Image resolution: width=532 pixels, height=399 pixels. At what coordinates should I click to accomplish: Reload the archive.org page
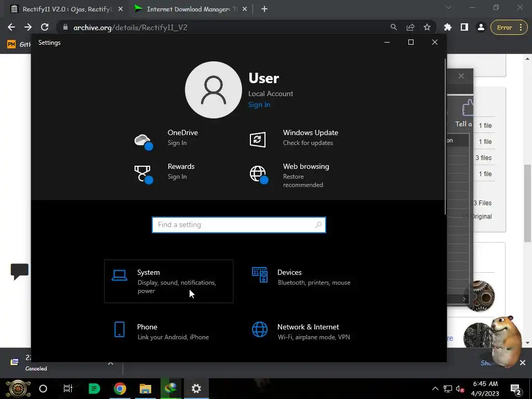click(x=45, y=27)
